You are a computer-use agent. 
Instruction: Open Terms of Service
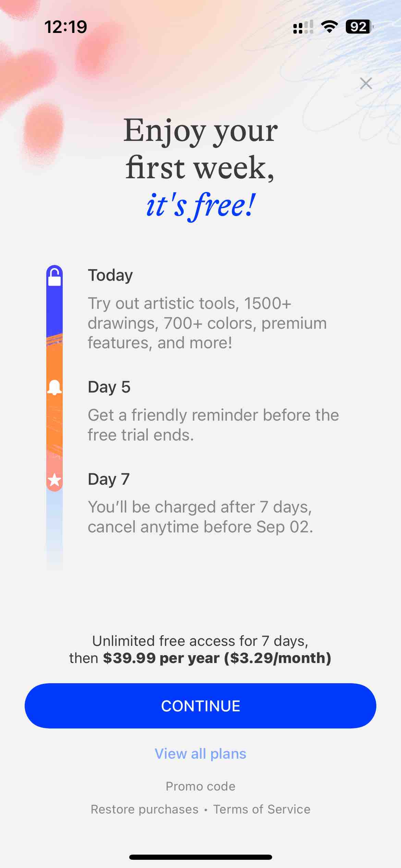coord(262,809)
